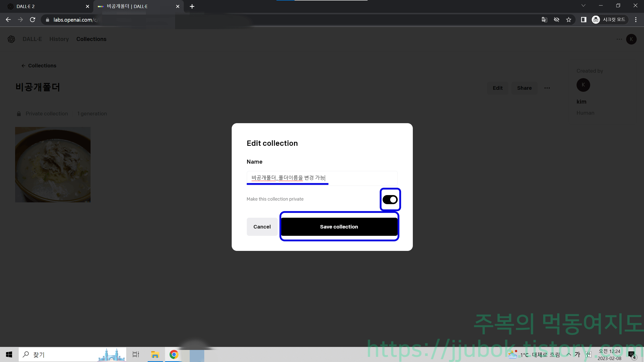This screenshot has height=362, width=644.
Task: Reload the page
Action: [x=32, y=20]
